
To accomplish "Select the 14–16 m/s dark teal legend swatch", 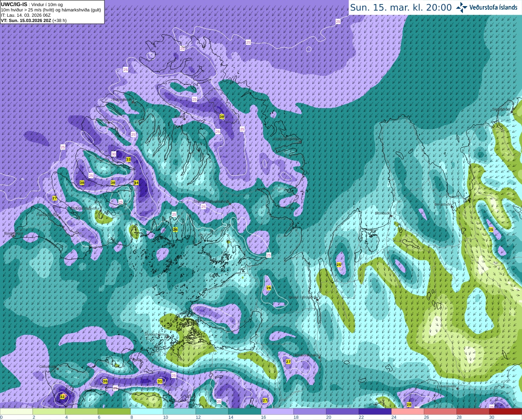I will [x=245, y=411].
